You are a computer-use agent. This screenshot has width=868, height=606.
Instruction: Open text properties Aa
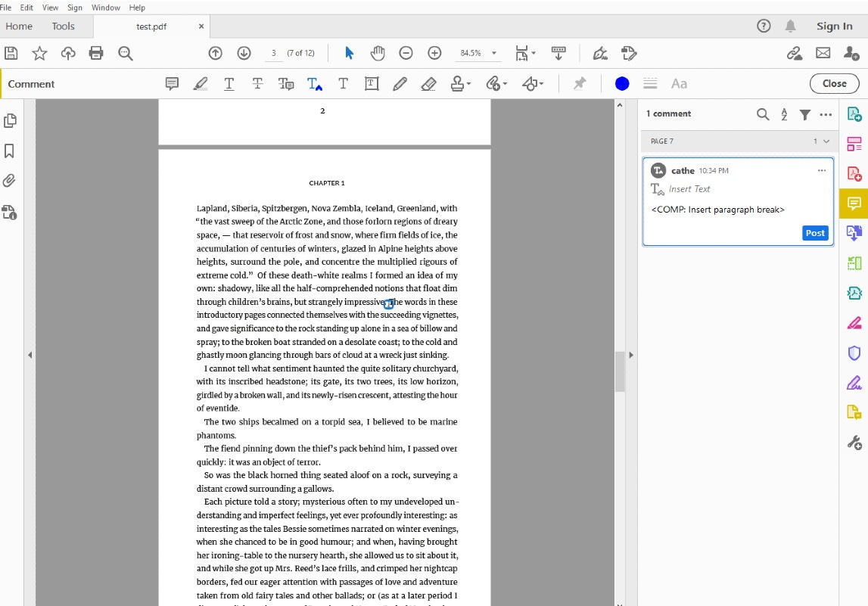coord(680,83)
